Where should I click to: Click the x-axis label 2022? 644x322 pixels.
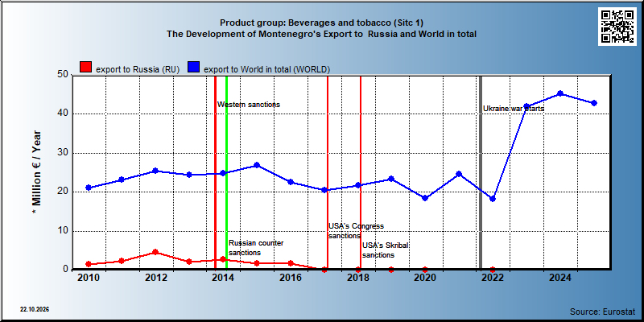(x=493, y=279)
